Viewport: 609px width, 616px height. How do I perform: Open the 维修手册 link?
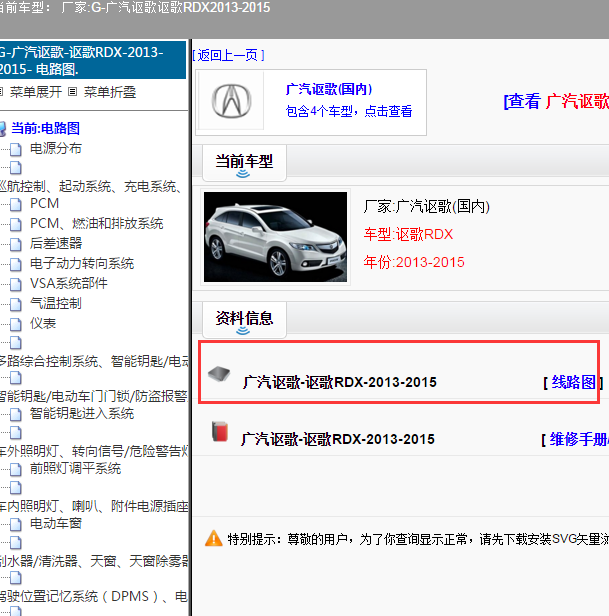coord(579,439)
